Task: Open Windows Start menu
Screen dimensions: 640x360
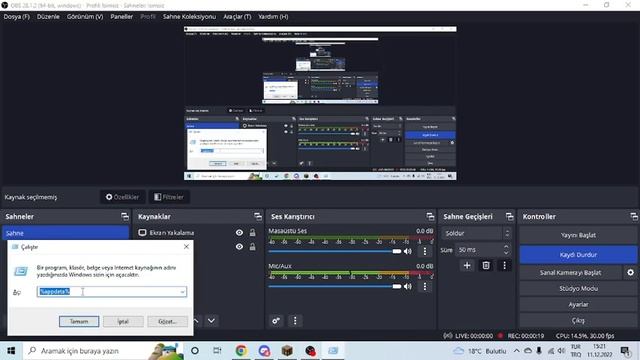Action: [11, 351]
